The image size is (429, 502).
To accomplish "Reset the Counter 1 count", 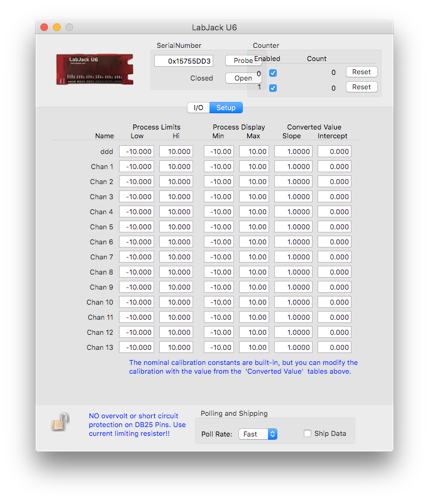I will point(361,87).
